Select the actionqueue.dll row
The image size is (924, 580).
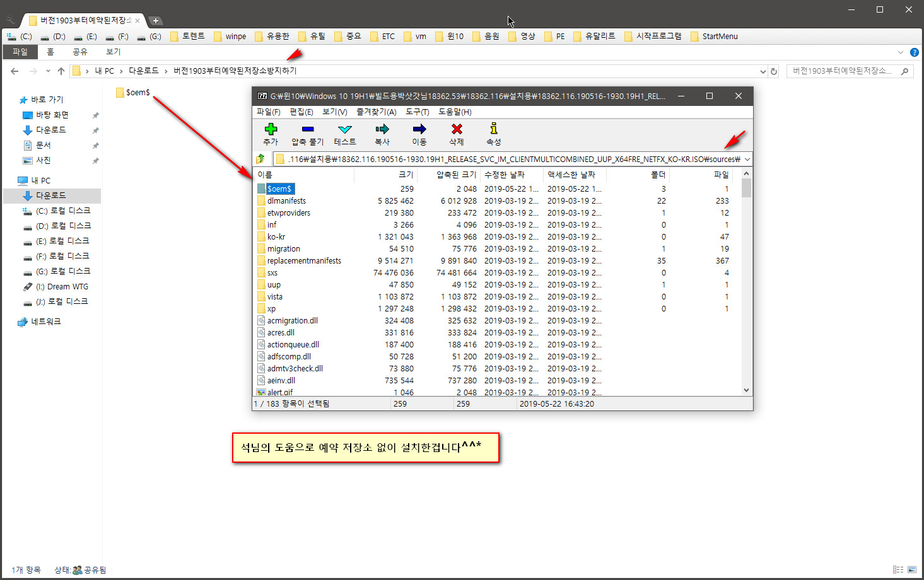(498, 344)
